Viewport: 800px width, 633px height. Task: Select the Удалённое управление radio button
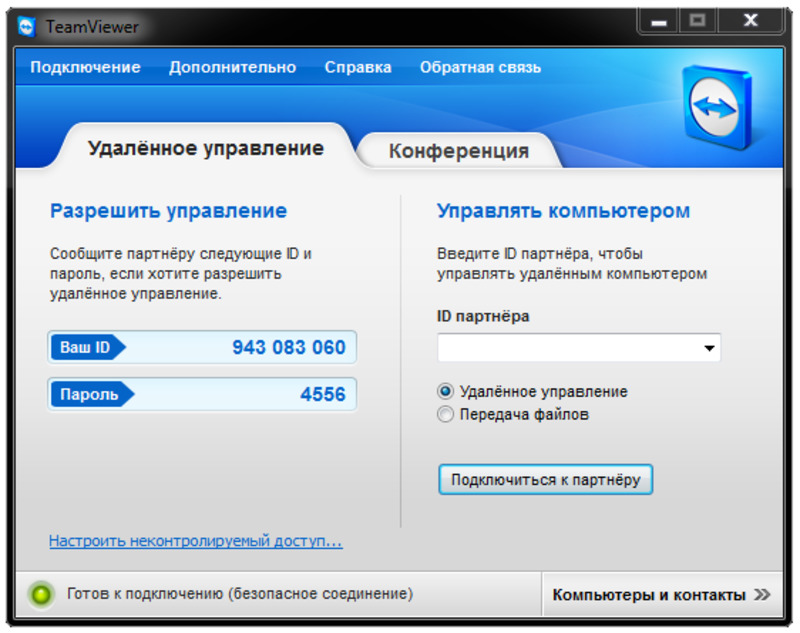coord(445,391)
